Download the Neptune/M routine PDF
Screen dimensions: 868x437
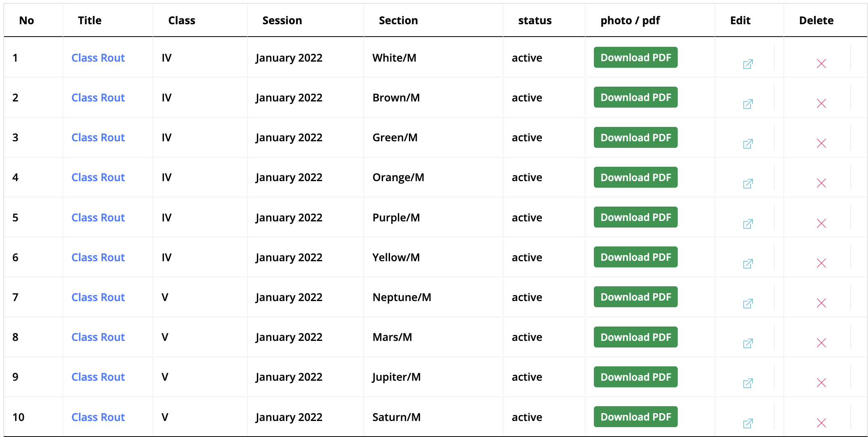[635, 297]
